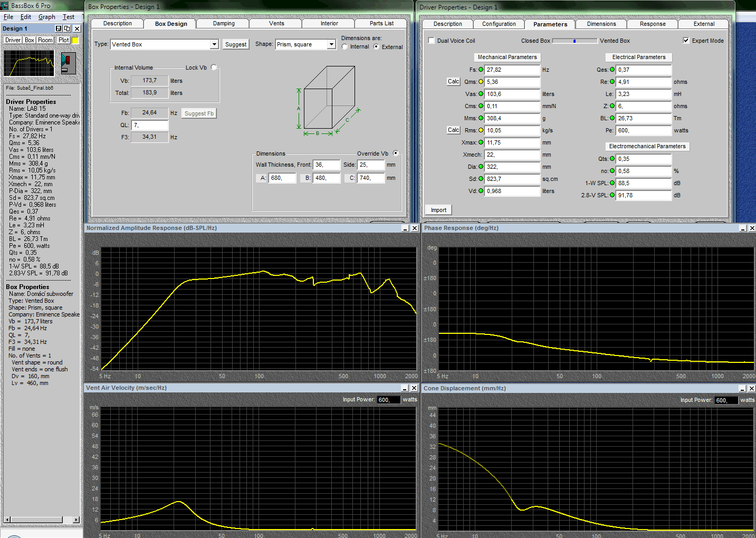Viewport: 756px width, 538px height.
Task: Open the Graph menu
Action: (47, 17)
